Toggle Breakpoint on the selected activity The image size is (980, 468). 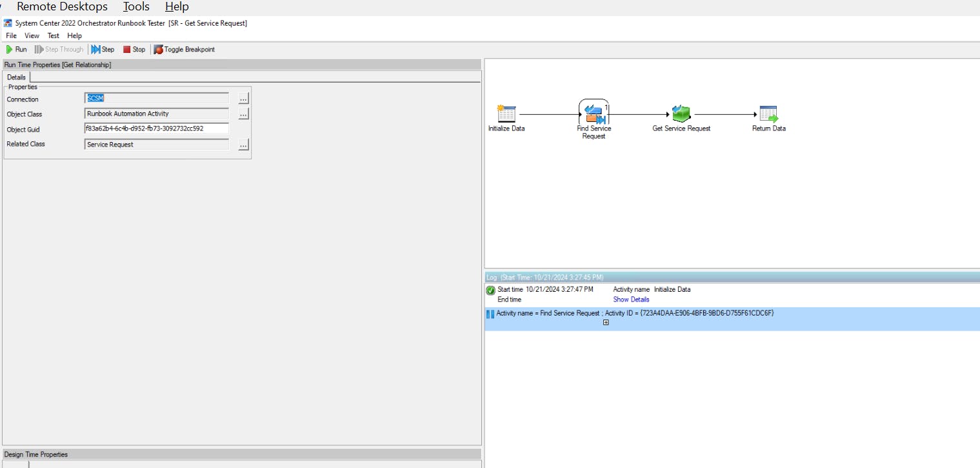185,49
